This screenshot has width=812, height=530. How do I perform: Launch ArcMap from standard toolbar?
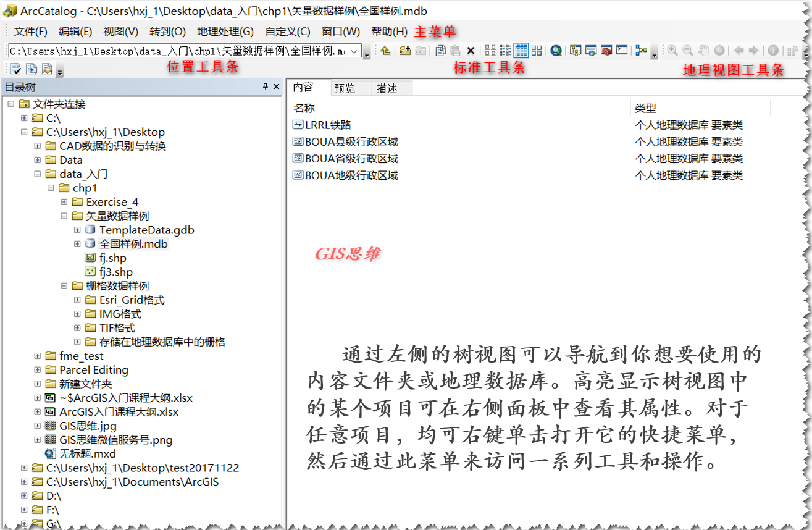coord(556,51)
